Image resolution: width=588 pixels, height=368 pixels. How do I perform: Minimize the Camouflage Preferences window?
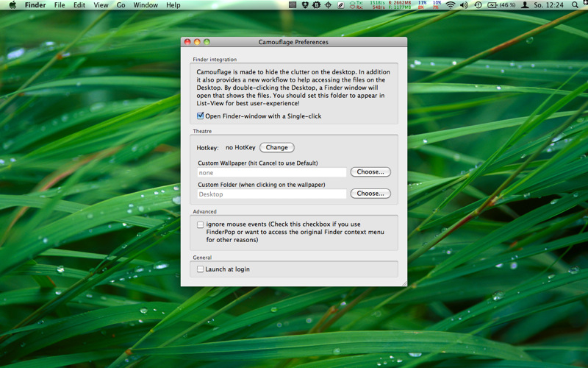point(197,42)
